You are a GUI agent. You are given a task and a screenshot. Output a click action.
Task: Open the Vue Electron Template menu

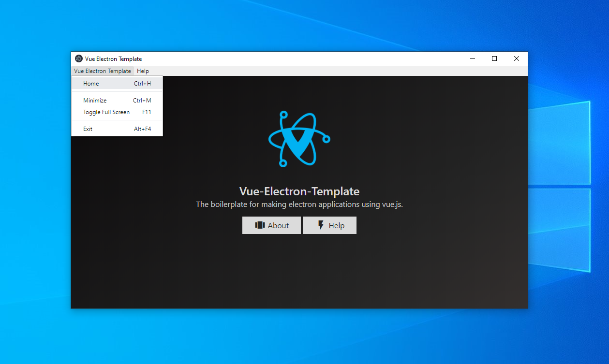click(103, 71)
